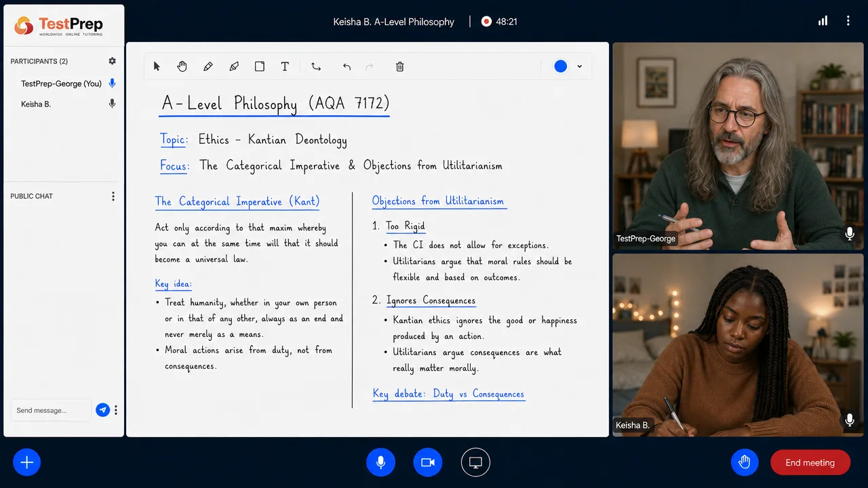Select TestPrep-George's video tile
The width and height of the screenshot is (868, 488).
point(738,146)
